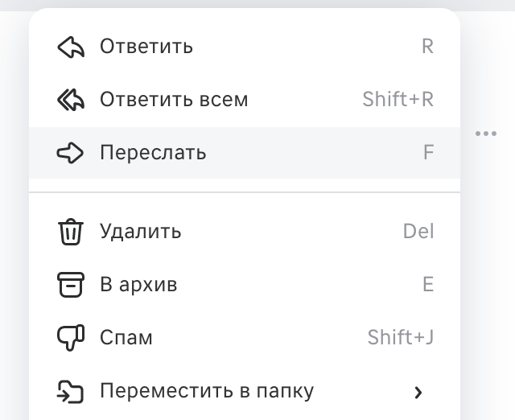
Task: Click the F shortcut hint in Переслать row
Action: click(x=429, y=152)
